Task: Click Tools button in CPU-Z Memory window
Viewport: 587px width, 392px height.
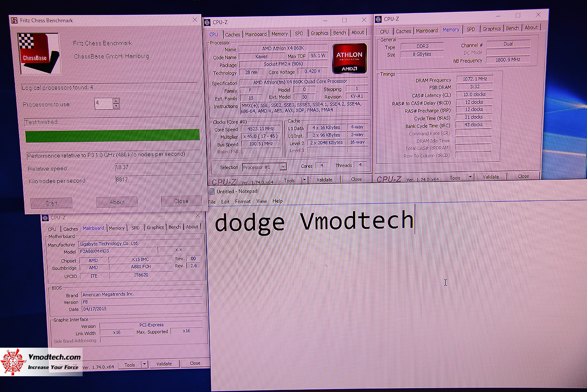Action: (455, 178)
